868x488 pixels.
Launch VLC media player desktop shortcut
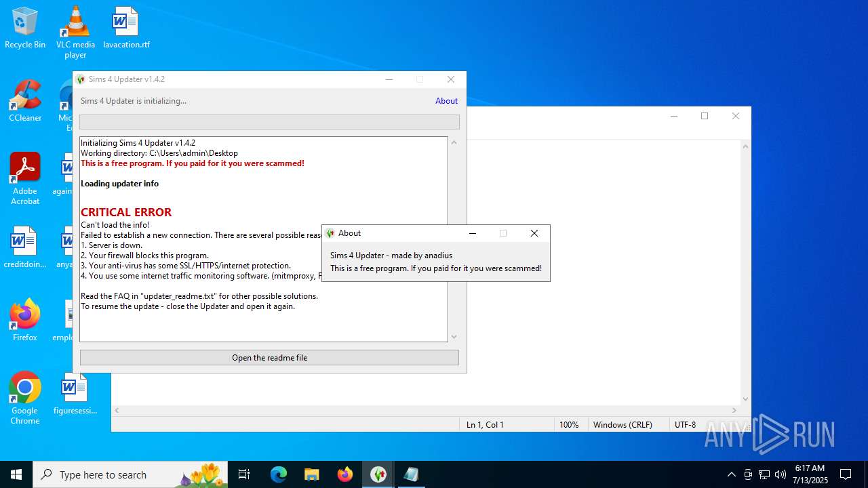pos(75,32)
